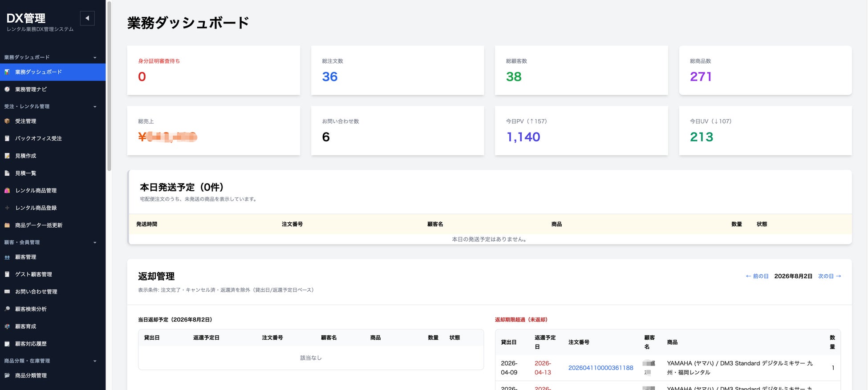This screenshot has height=390, width=868.
Task: Click the 顧客検索分析 magnifier icon
Action: click(x=7, y=309)
